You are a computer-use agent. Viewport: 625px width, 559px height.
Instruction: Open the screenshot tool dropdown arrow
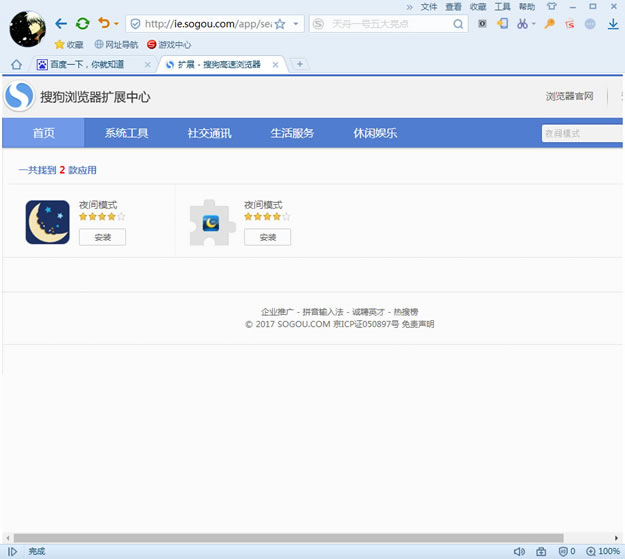point(534,24)
